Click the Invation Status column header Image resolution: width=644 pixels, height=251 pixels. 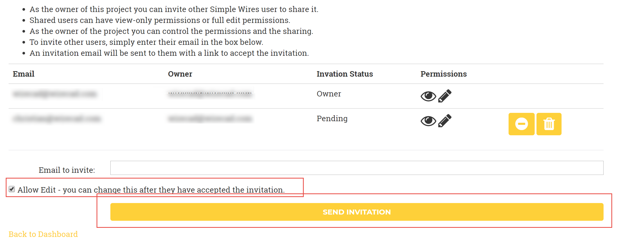click(x=345, y=74)
